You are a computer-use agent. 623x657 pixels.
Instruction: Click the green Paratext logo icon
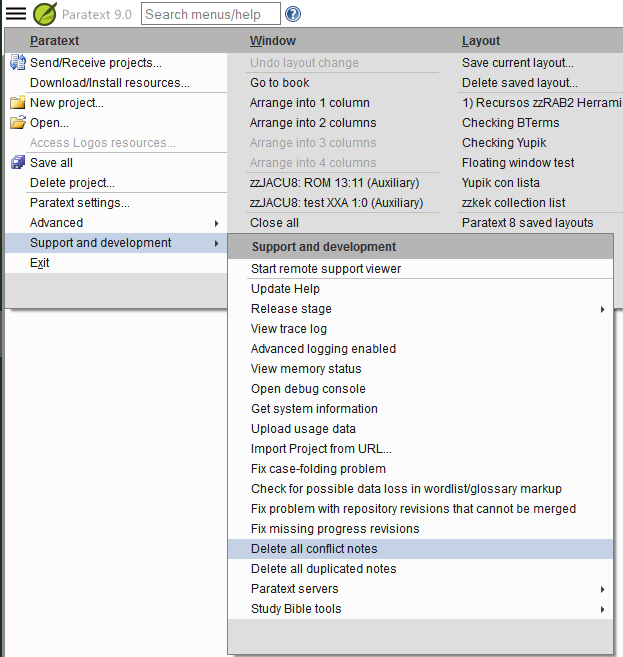45,14
